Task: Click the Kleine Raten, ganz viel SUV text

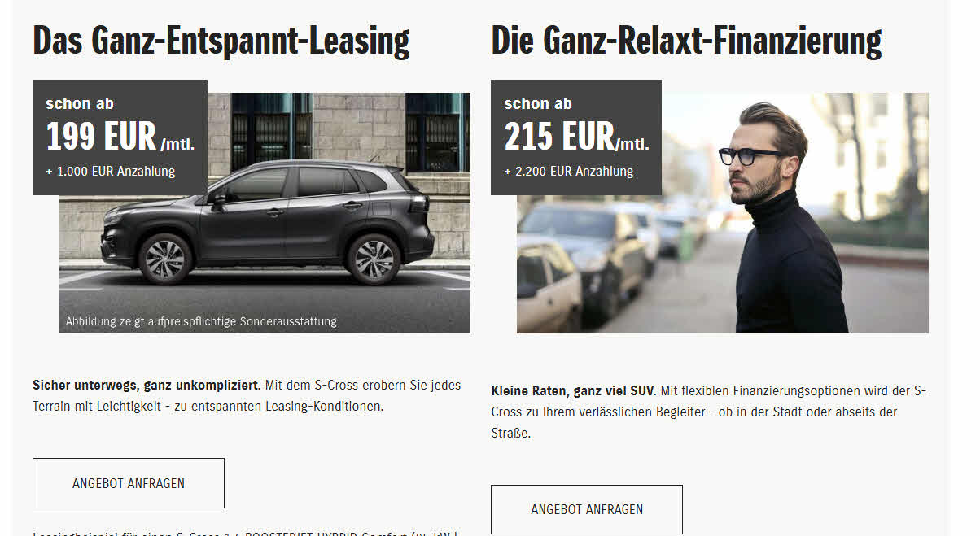Action: click(574, 391)
